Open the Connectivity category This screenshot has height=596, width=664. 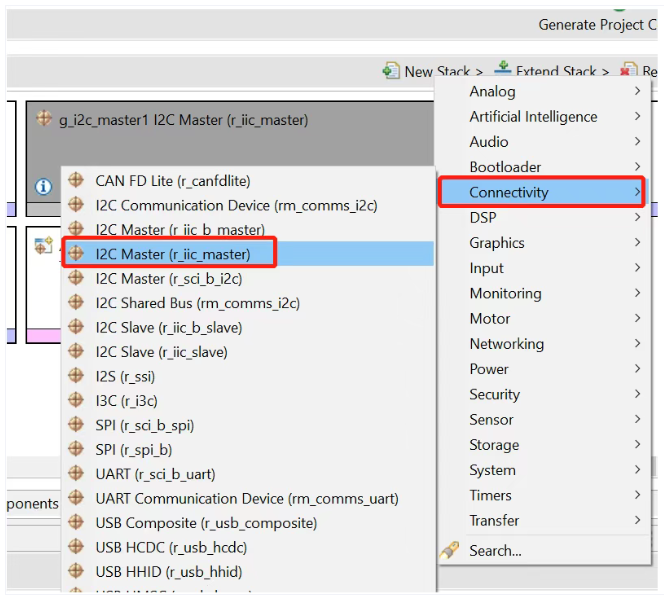(x=542, y=192)
